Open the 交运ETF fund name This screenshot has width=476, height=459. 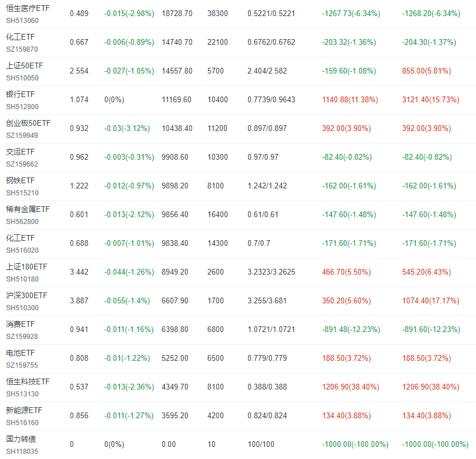click(x=20, y=152)
